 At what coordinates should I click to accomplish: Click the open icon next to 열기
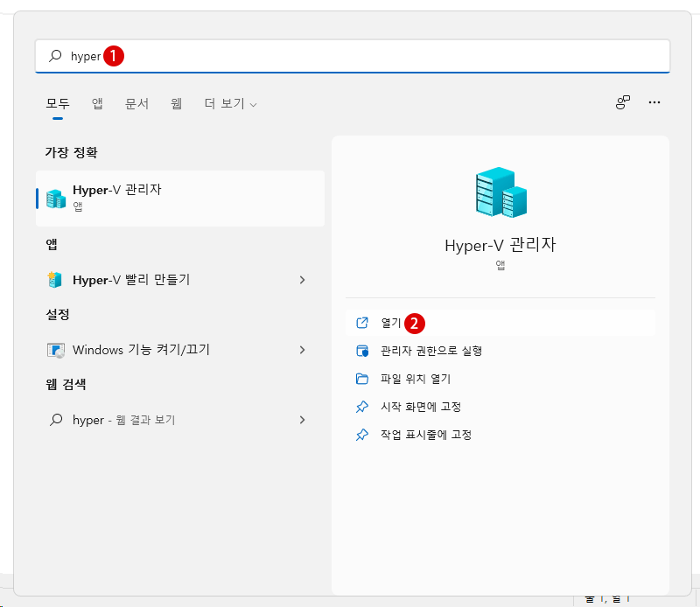[x=362, y=323]
